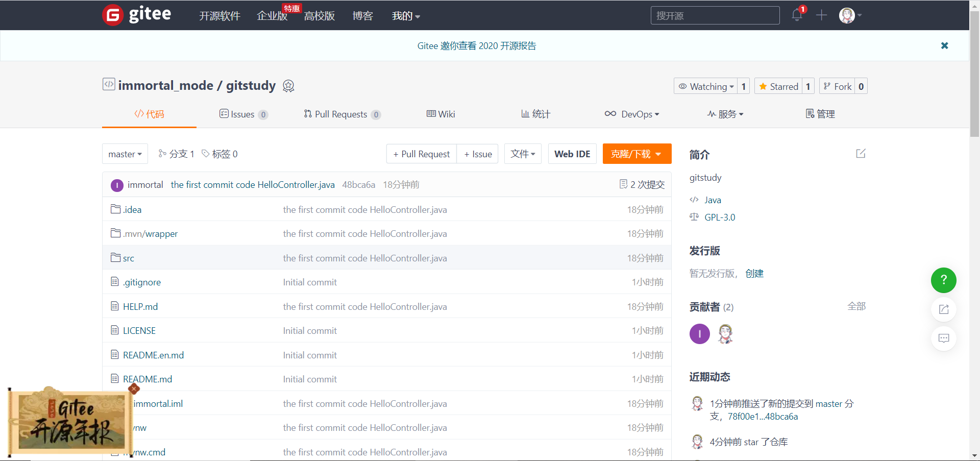The height and width of the screenshot is (461, 980).
Task: Click the page vertical scrollbar
Action: tap(974, 74)
